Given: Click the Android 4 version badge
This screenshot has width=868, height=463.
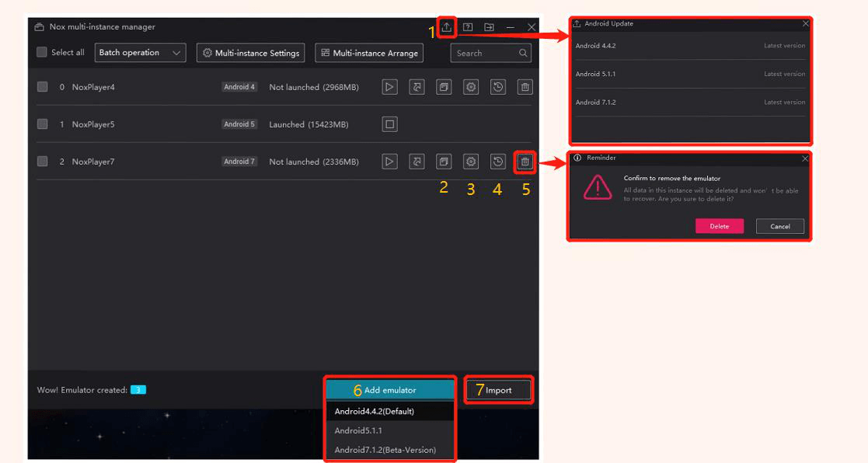Looking at the screenshot, I should click(239, 87).
